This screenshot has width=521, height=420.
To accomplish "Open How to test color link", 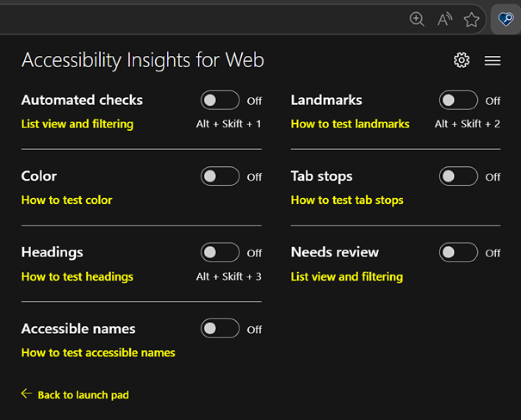I will (x=67, y=200).
